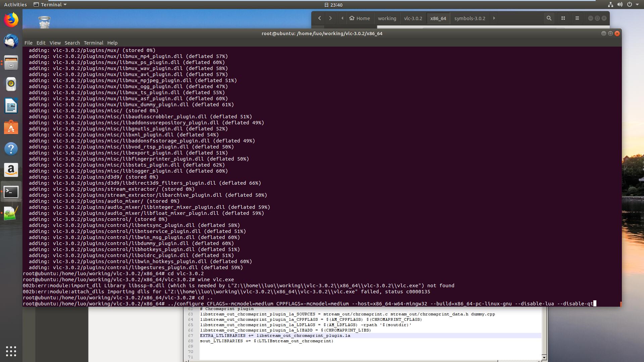Viewport: 644px width, 362px height.
Task: Open the Amazon dock launcher
Action: click(x=11, y=170)
